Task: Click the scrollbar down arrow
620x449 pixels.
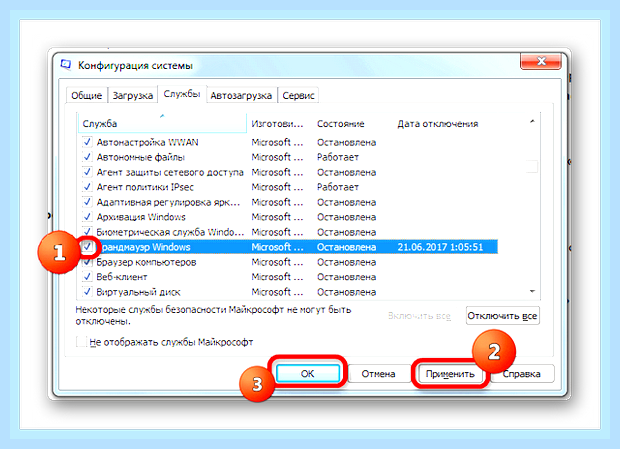Action: pyautogui.click(x=532, y=292)
